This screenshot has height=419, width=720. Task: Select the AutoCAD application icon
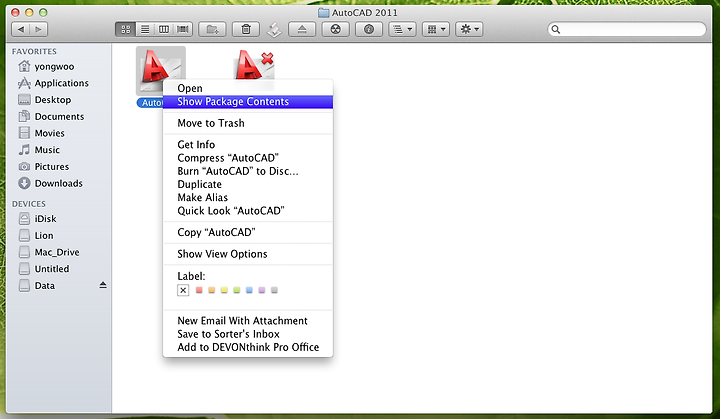click(160, 71)
